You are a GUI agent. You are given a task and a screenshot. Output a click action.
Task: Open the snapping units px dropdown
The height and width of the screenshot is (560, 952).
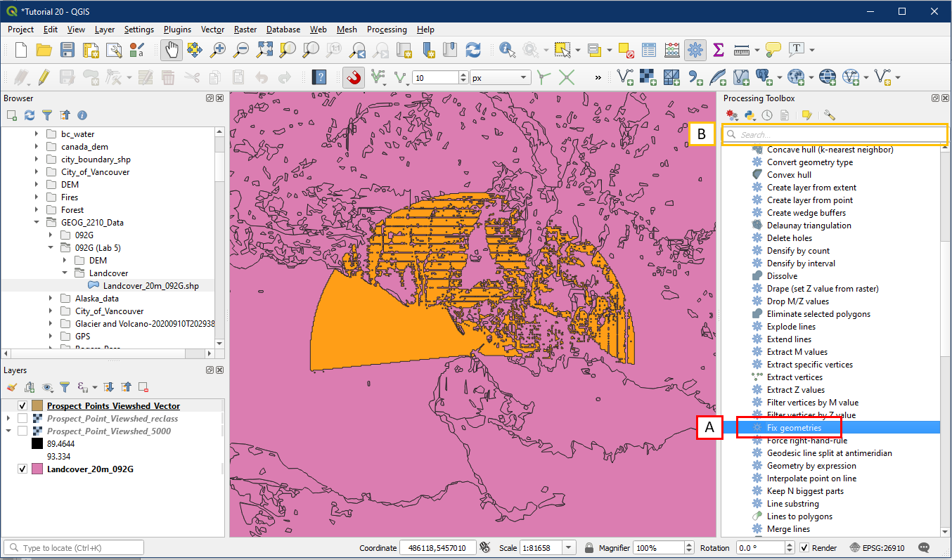point(501,77)
